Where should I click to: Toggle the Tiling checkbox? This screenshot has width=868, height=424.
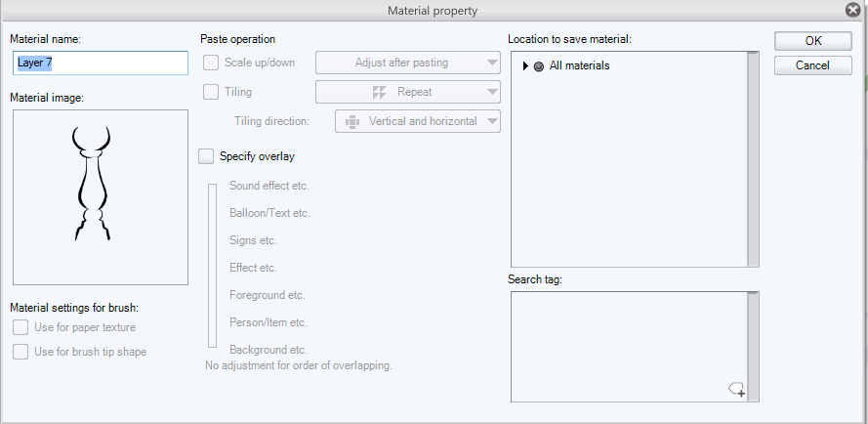211,92
